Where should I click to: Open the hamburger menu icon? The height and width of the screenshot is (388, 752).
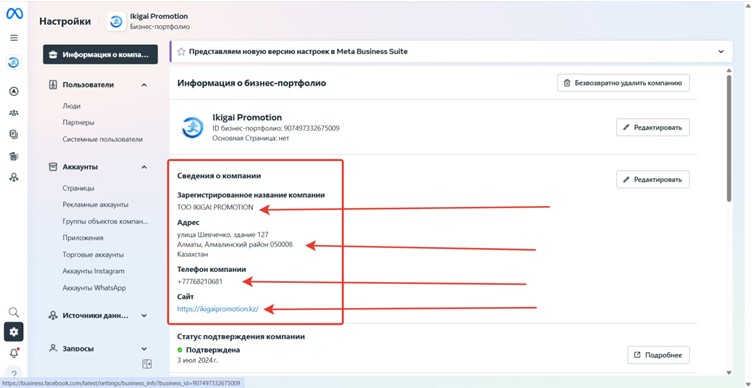click(x=14, y=38)
